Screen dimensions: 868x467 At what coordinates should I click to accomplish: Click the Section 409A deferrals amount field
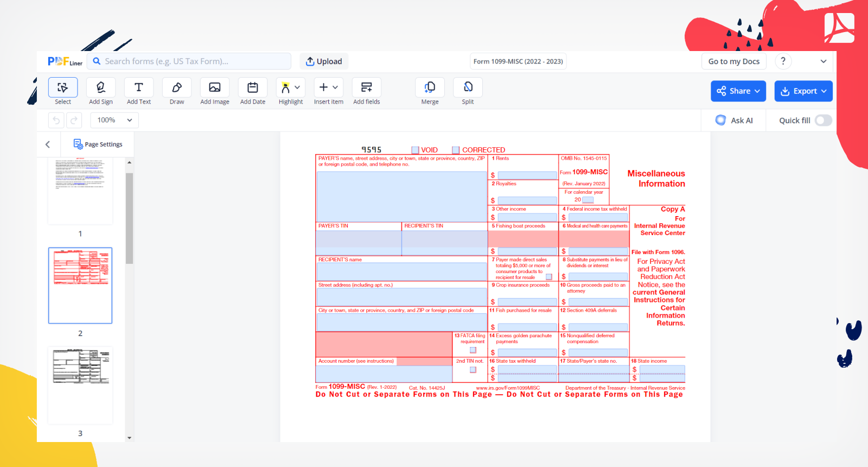pos(598,327)
